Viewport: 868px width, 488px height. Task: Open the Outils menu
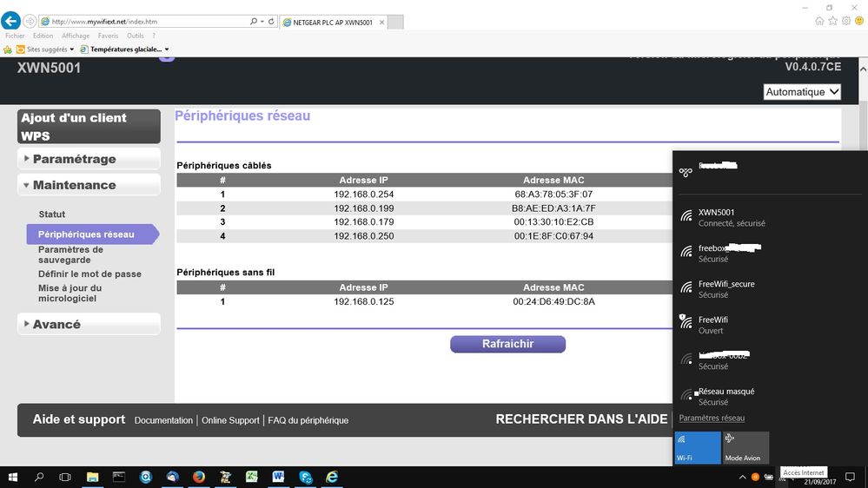click(x=135, y=36)
